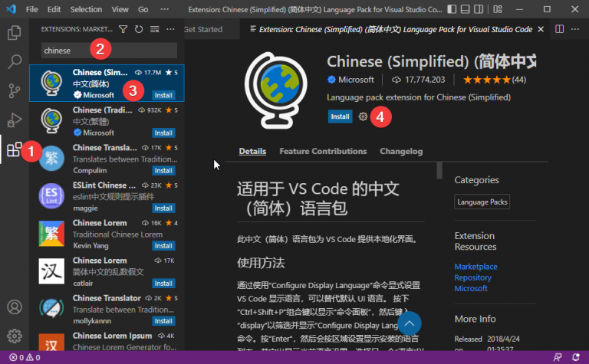Switch to the Changelog tab
Image resolution: width=589 pixels, height=364 pixels.
pyautogui.click(x=401, y=151)
